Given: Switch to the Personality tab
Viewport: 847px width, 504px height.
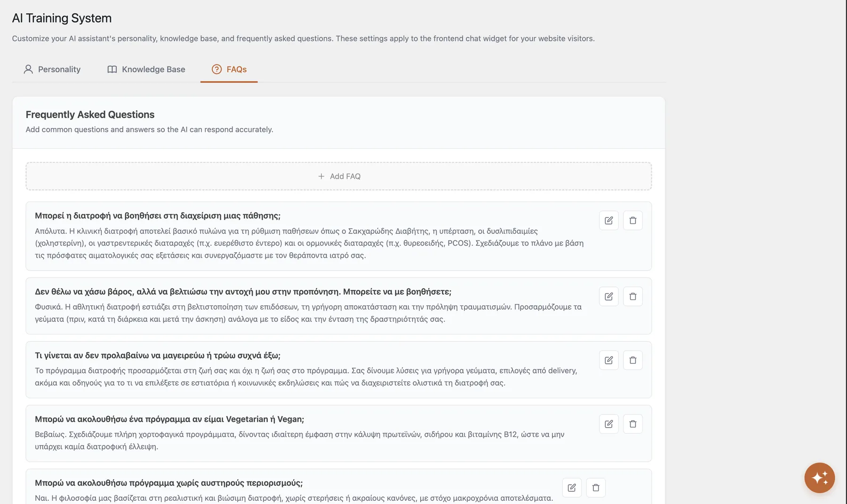Looking at the screenshot, I should click(52, 69).
